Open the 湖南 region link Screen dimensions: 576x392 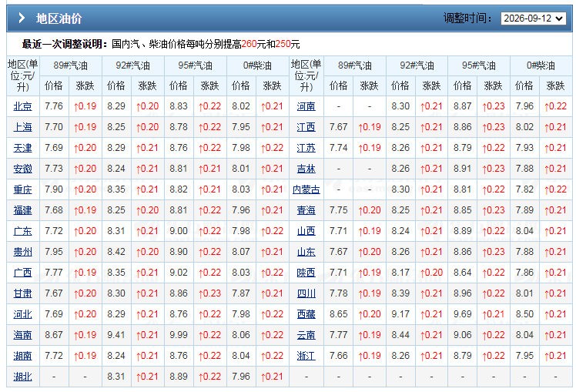pos(23,356)
